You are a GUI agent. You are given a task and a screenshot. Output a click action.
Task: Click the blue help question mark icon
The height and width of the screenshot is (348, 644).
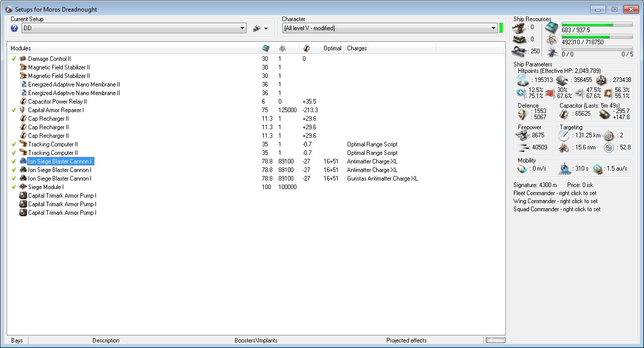[x=14, y=29]
